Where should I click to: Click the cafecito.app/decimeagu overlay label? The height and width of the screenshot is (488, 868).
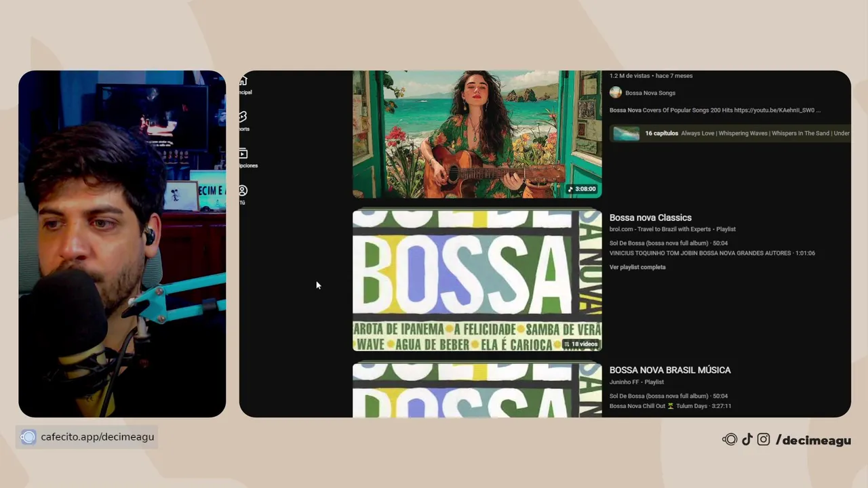pyautogui.click(x=97, y=437)
